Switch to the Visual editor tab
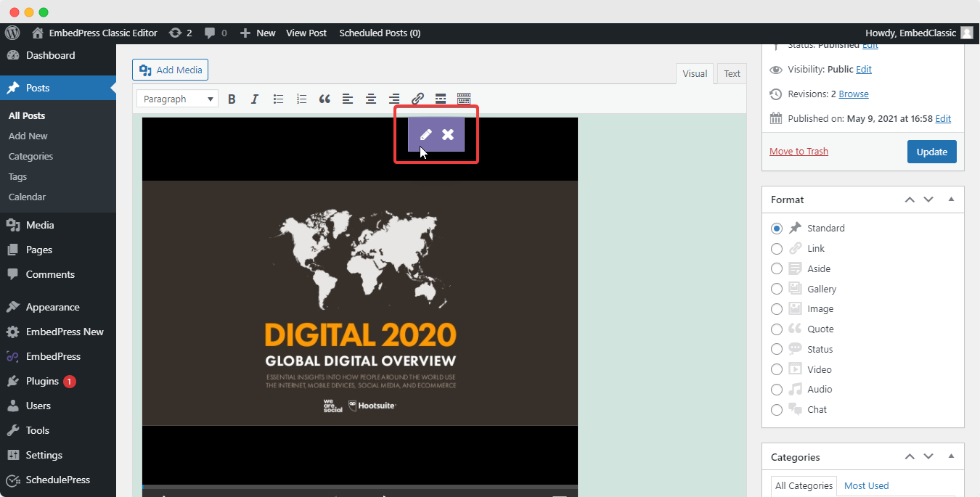This screenshot has height=497, width=980. (695, 73)
